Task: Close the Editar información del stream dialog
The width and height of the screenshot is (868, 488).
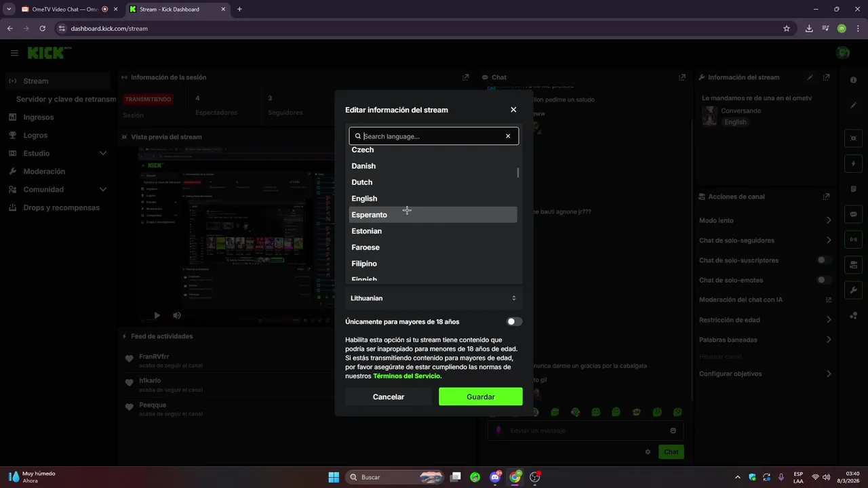Action: click(x=513, y=110)
